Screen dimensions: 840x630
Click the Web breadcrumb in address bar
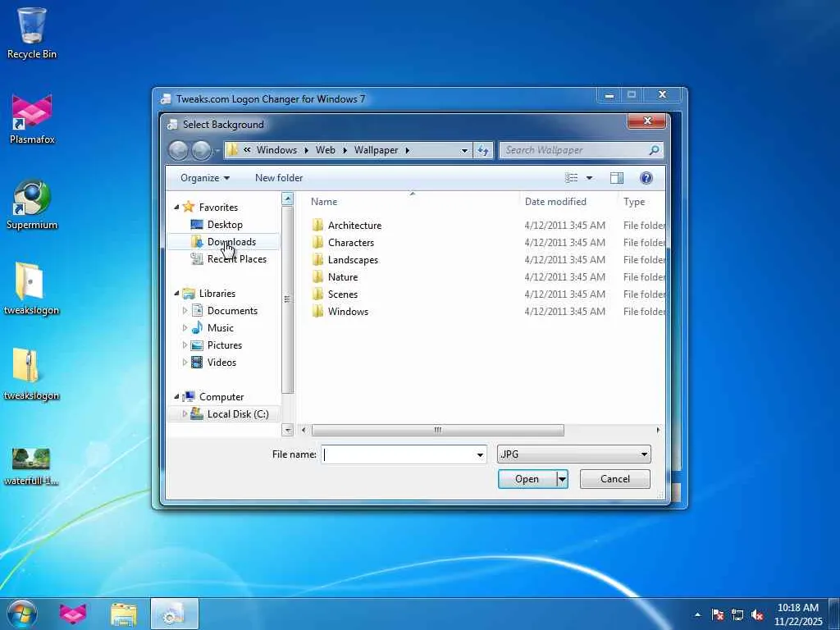tap(325, 151)
